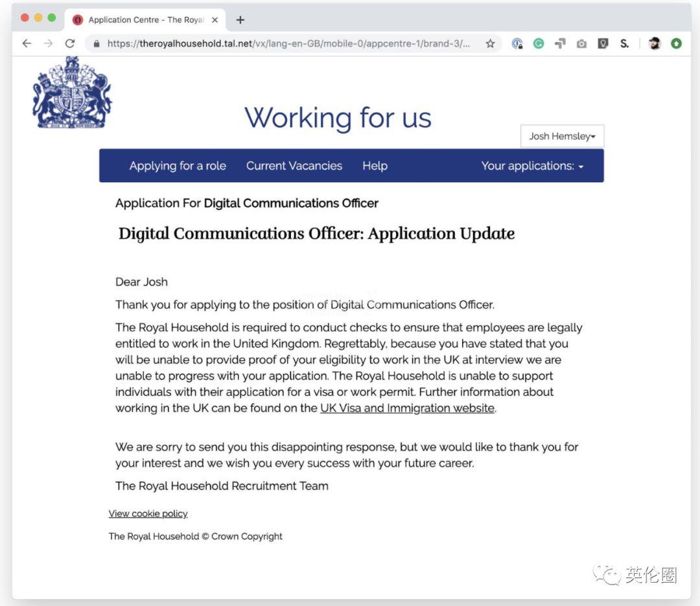The height and width of the screenshot is (606, 700).
Task: Go to Applying for a role
Action: click(178, 166)
